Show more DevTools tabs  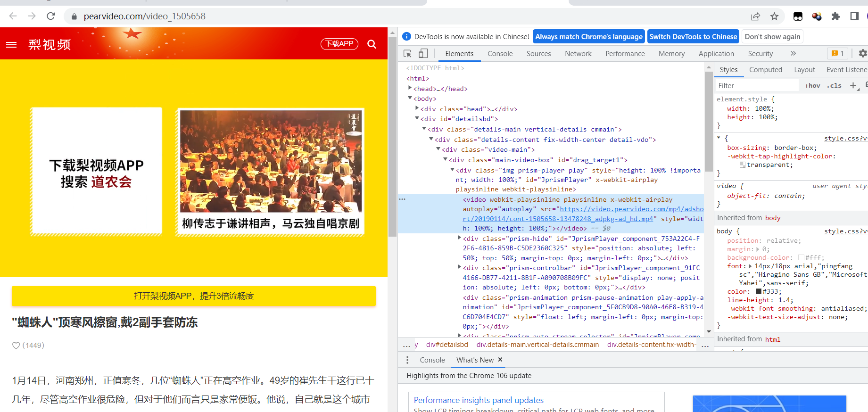pos(794,54)
